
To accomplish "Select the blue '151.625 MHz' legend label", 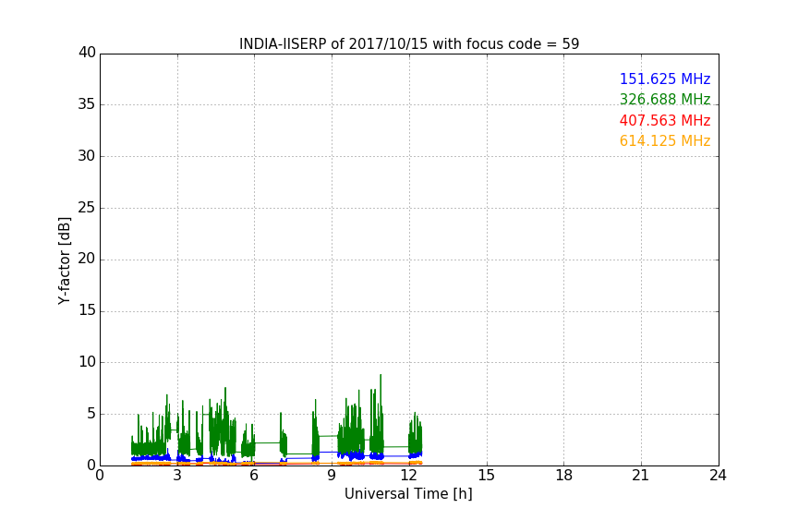I will click(665, 79).
